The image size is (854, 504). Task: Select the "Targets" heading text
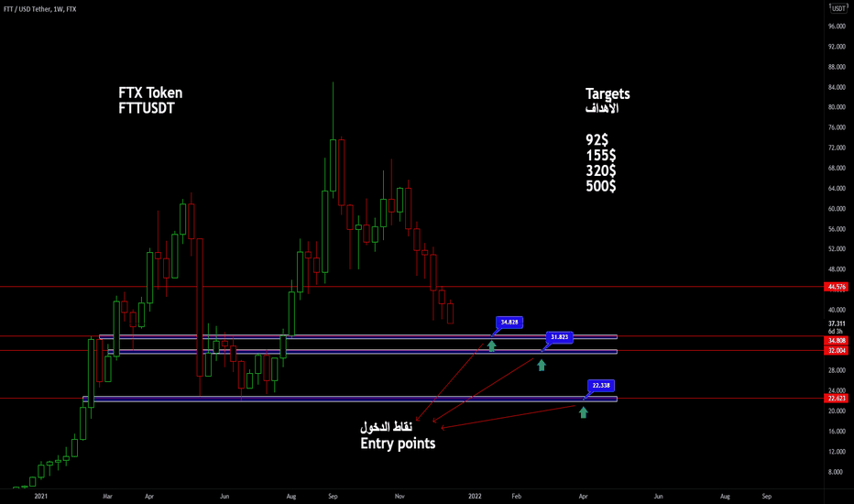tap(608, 93)
